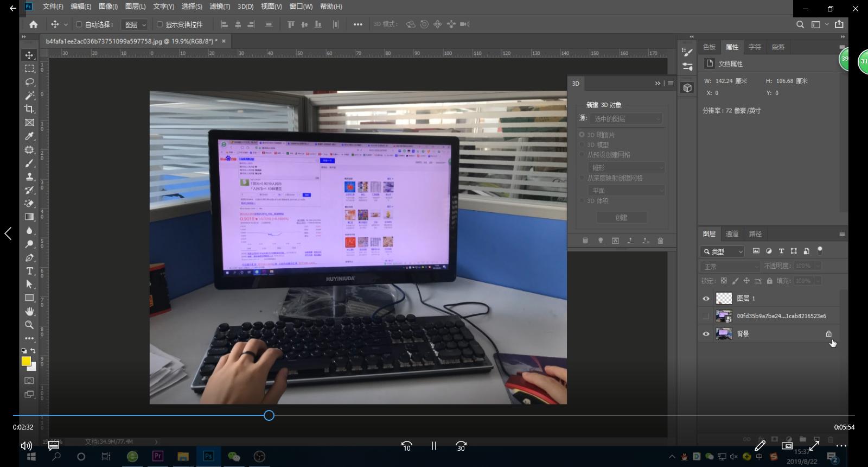The image size is (868, 467).
Task: Click the yellow foreground color swatch
Action: [x=26, y=361]
